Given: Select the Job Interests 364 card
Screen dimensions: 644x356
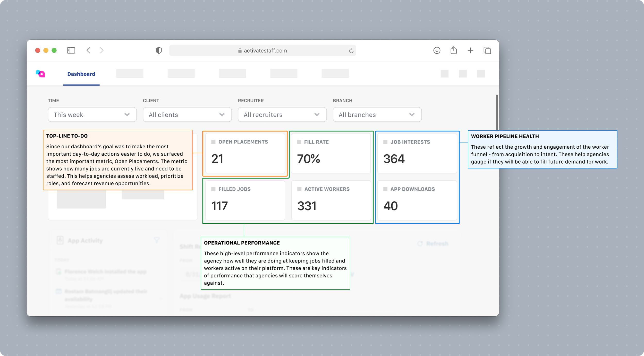Looking at the screenshot, I should [417, 154].
